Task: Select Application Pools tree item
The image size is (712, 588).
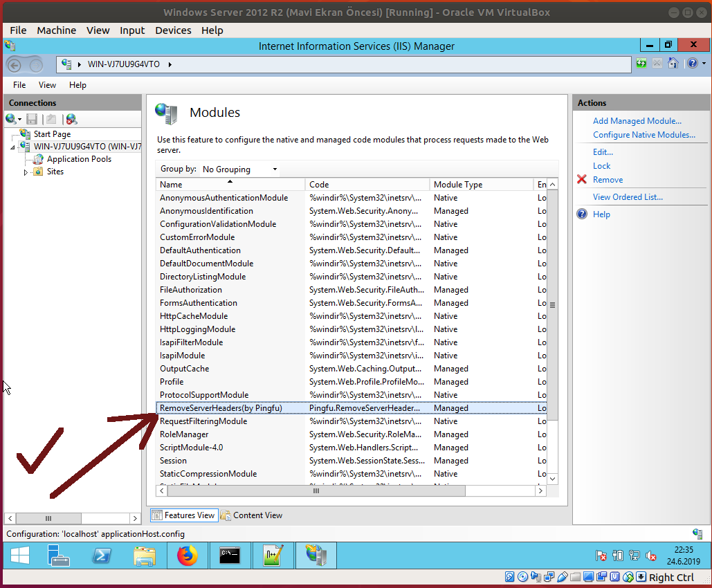Action: coord(79,159)
